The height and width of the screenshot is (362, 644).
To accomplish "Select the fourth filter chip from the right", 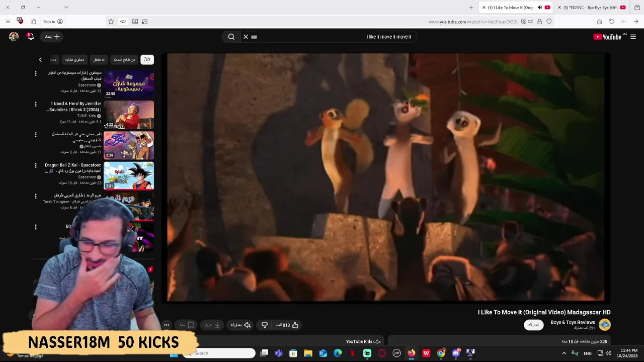I will 74,59.
